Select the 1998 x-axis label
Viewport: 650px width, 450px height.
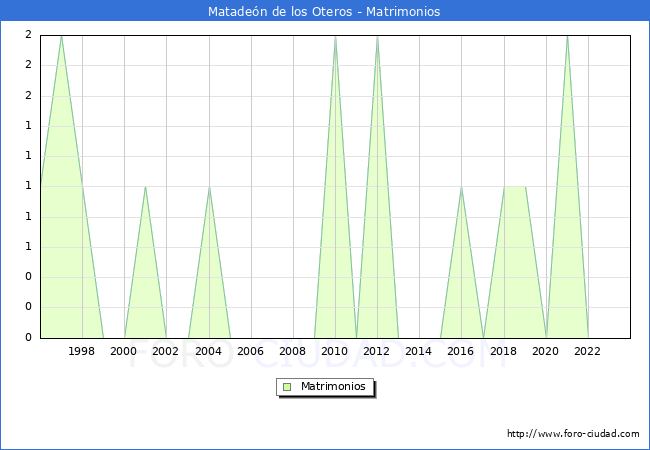82,351
